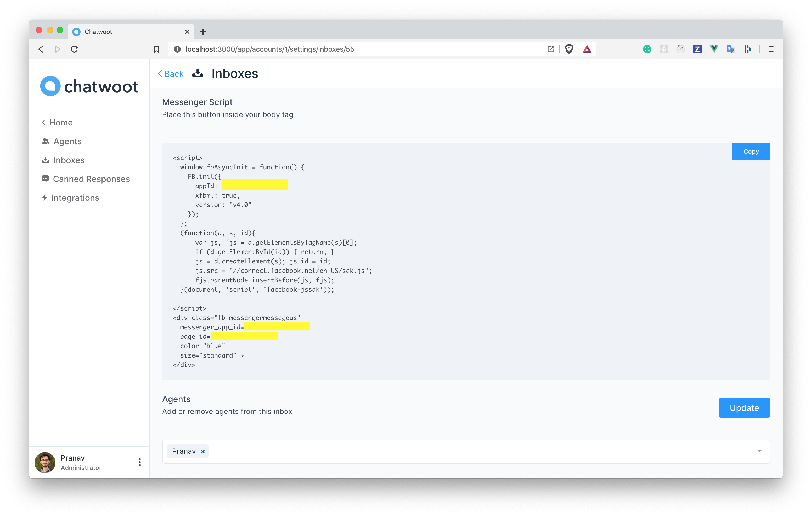Click the address bar URL
The width and height of the screenshot is (812, 517).
[270, 49]
